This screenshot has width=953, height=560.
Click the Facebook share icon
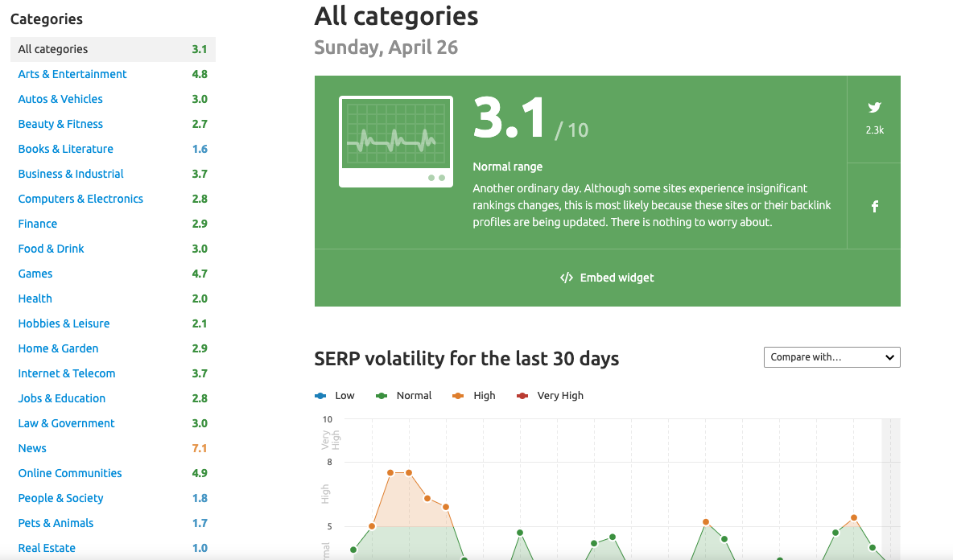coord(874,206)
